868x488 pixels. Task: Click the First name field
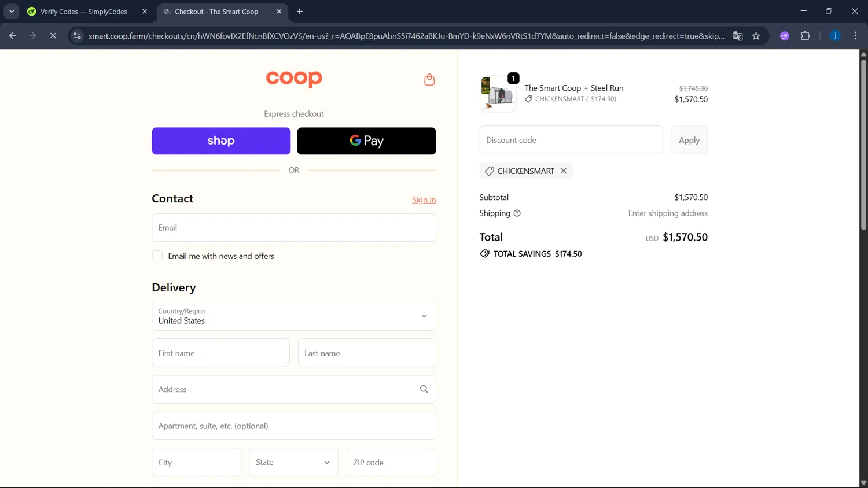click(x=220, y=353)
